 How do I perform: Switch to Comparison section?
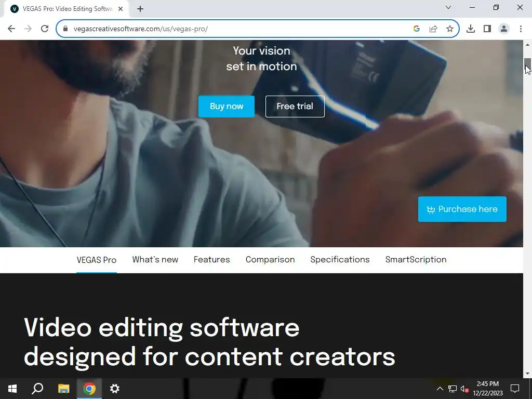[270, 260]
